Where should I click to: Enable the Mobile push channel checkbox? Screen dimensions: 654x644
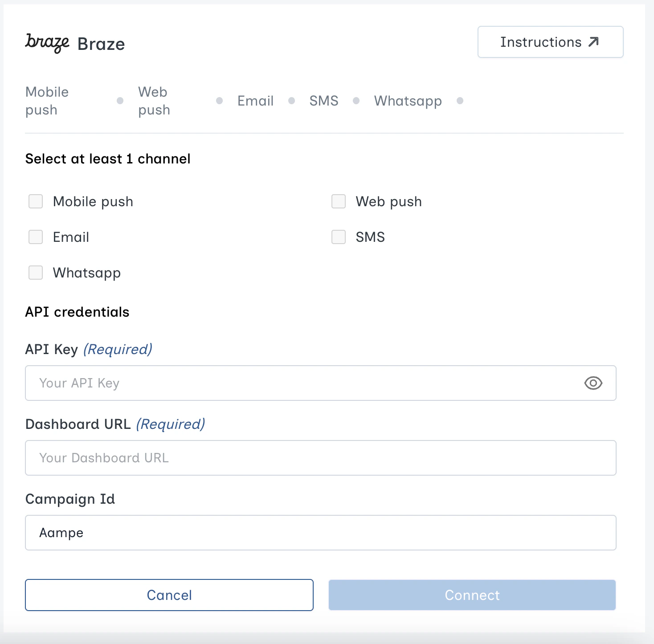point(35,201)
